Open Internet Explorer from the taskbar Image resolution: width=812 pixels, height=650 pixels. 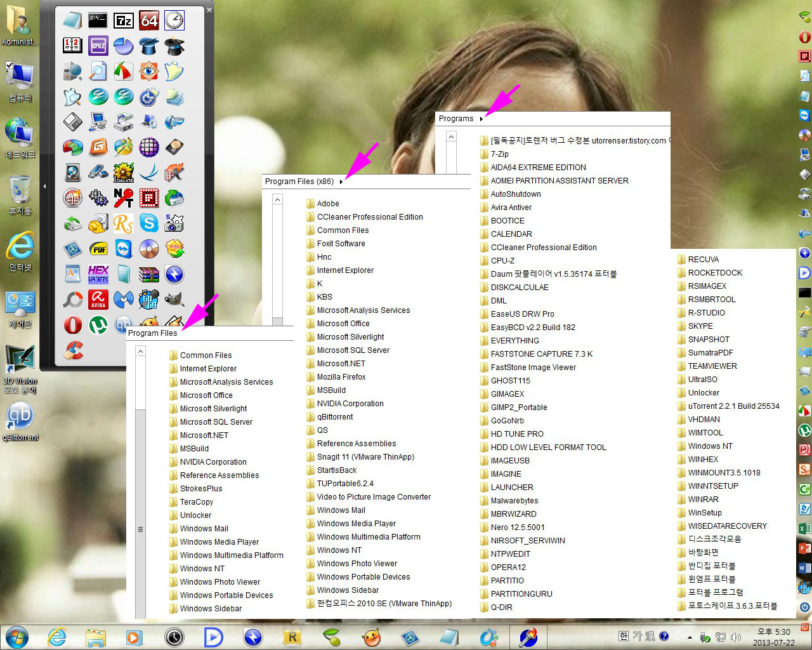[x=57, y=637]
